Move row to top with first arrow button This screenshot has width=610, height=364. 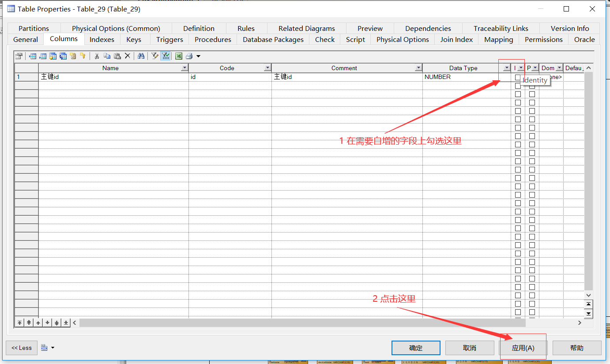(x=20, y=323)
